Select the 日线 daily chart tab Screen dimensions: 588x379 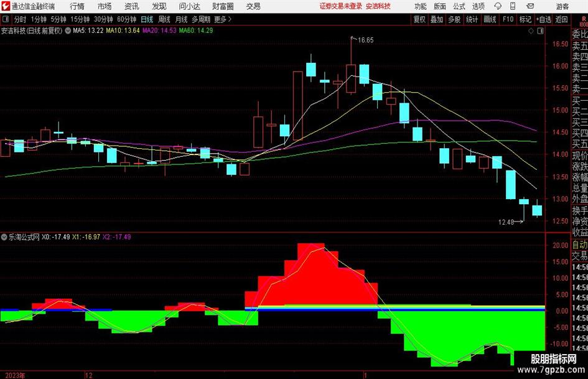tap(147, 19)
